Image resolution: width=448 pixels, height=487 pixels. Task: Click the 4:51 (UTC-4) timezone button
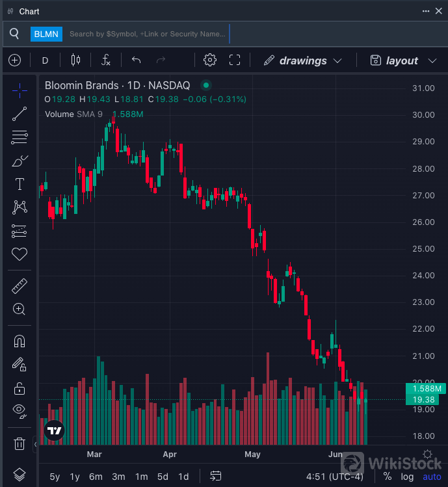coord(334,477)
